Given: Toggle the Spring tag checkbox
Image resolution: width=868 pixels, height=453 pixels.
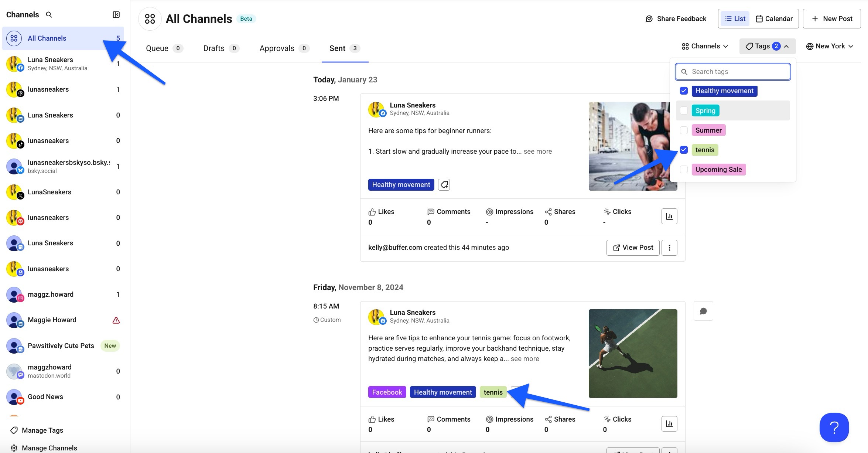Looking at the screenshot, I should tap(684, 110).
